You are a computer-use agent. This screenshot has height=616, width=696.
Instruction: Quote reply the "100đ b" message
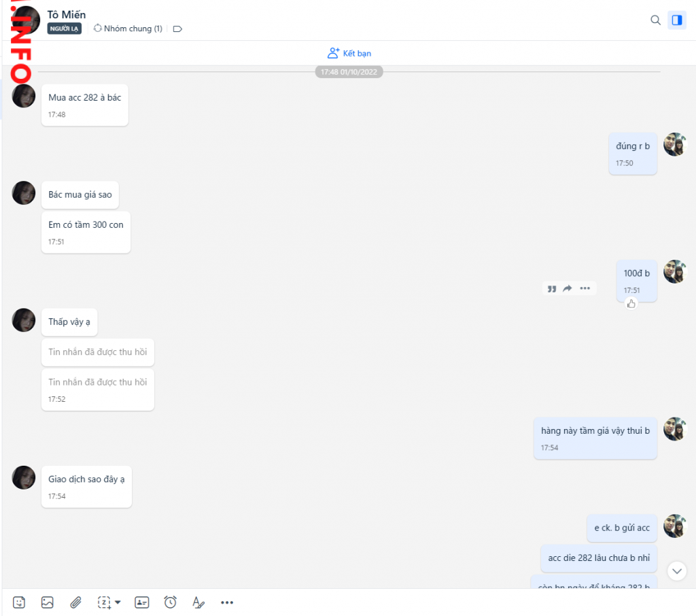click(x=551, y=288)
